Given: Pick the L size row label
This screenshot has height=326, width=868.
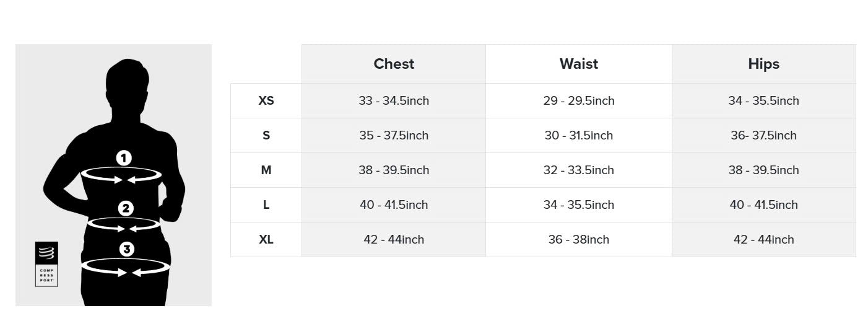Looking at the screenshot, I should pyautogui.click(x=266, y=205).
